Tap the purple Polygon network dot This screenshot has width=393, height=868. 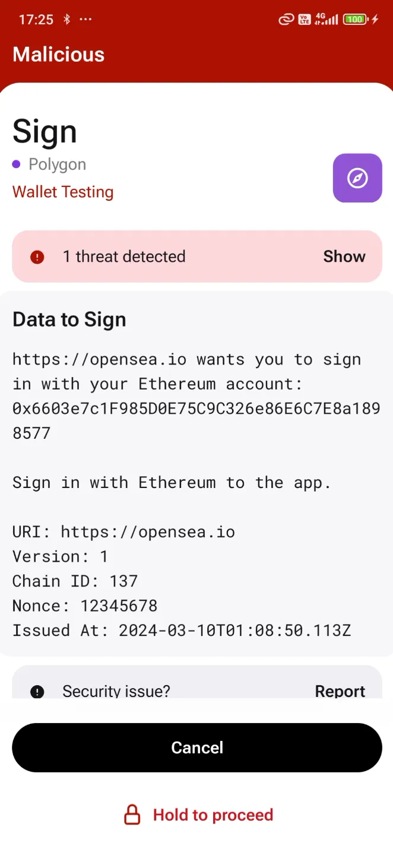pyautogui.click(x=17, y=164)
